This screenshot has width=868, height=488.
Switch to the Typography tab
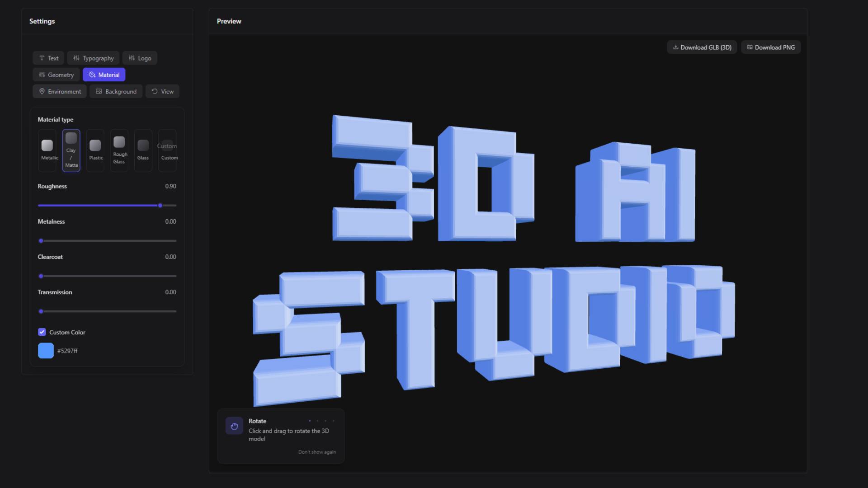click(93, 58)
